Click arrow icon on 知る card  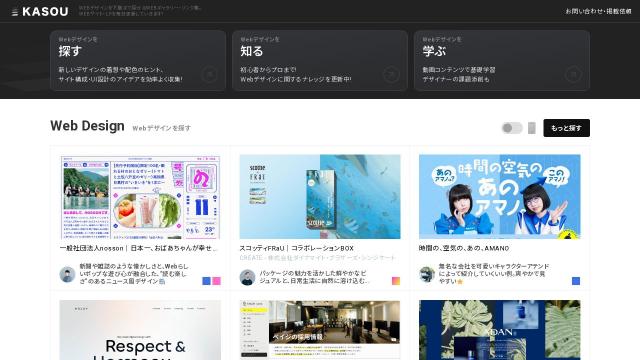391,75
